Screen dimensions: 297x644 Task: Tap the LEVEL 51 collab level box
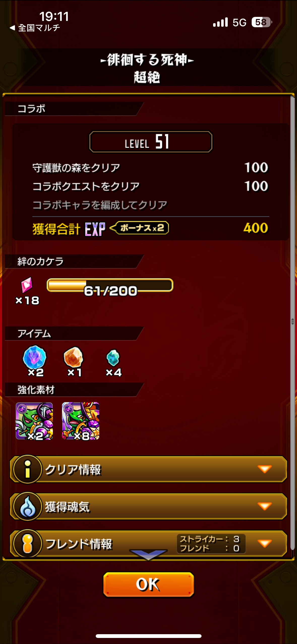151,142
